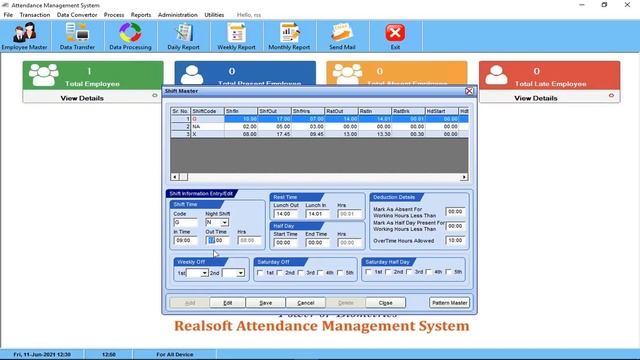Open the Administration menu
The height and width of the screenshot is (360, 640).
(x=178, y=15)
